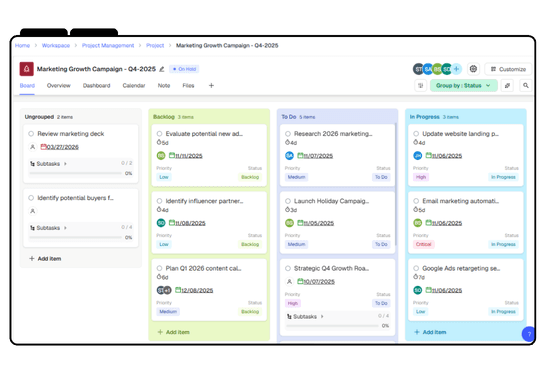Add item to the Ungrouped column

(45, 259)
